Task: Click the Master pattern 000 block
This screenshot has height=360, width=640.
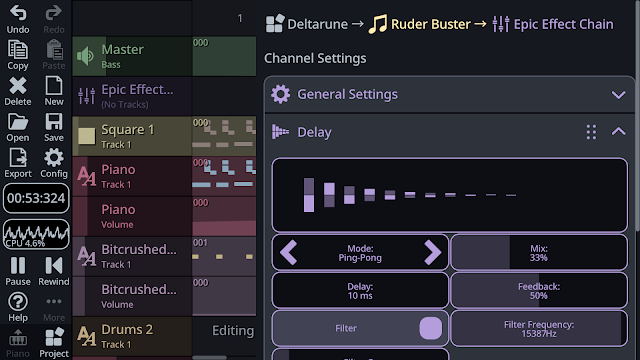Action: 224,56
